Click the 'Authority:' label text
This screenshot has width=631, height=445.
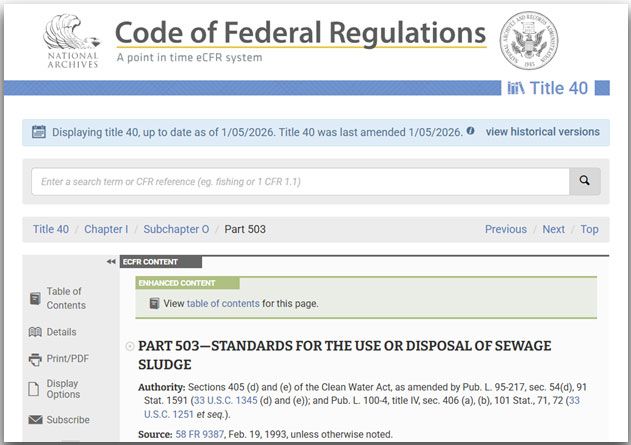[162, 387]
